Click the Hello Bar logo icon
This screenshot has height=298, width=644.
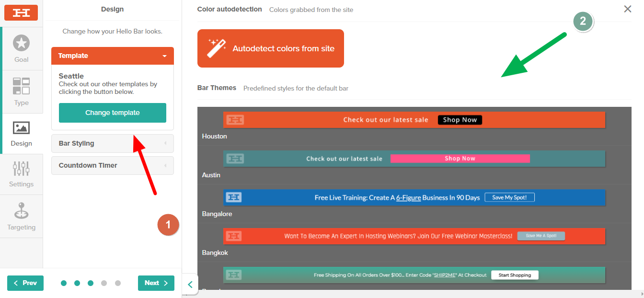(x=21, y=13)
